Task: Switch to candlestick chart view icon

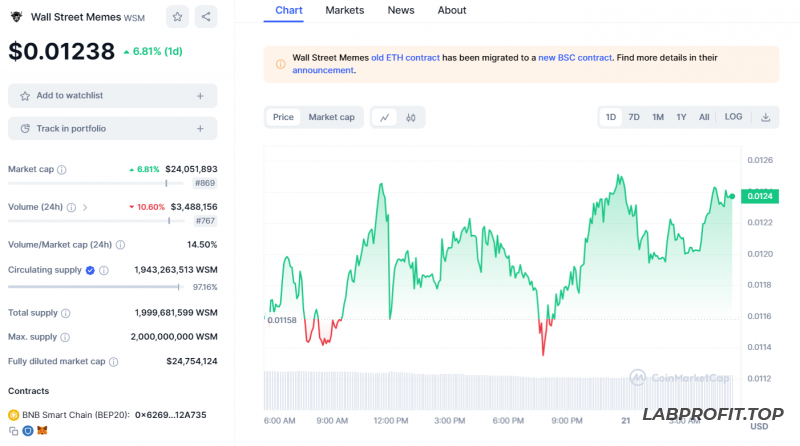Action: coord(411,118)
